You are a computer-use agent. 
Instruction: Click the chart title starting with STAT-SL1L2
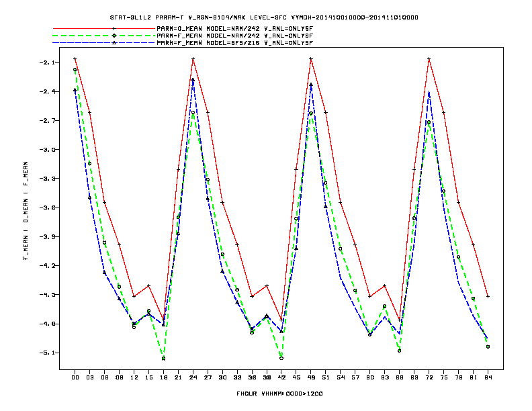tap(264, 17)
